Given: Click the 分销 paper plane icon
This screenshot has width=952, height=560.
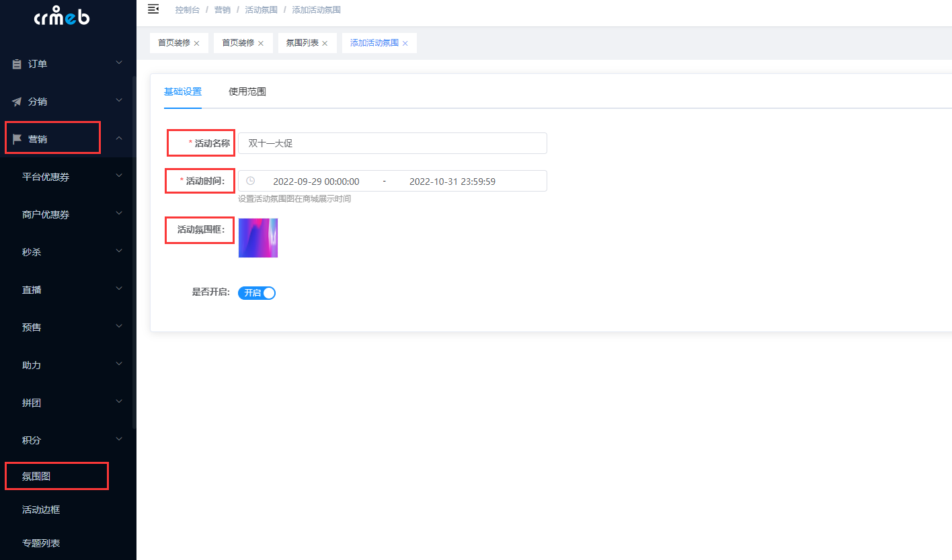Looking at the screenshot, I should click(x=17, y=102).
